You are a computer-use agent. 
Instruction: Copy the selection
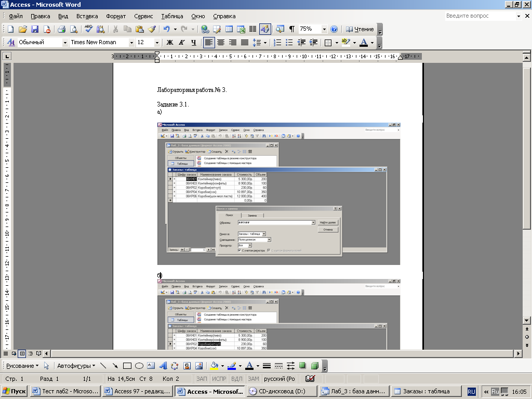(x=128, y=29)
